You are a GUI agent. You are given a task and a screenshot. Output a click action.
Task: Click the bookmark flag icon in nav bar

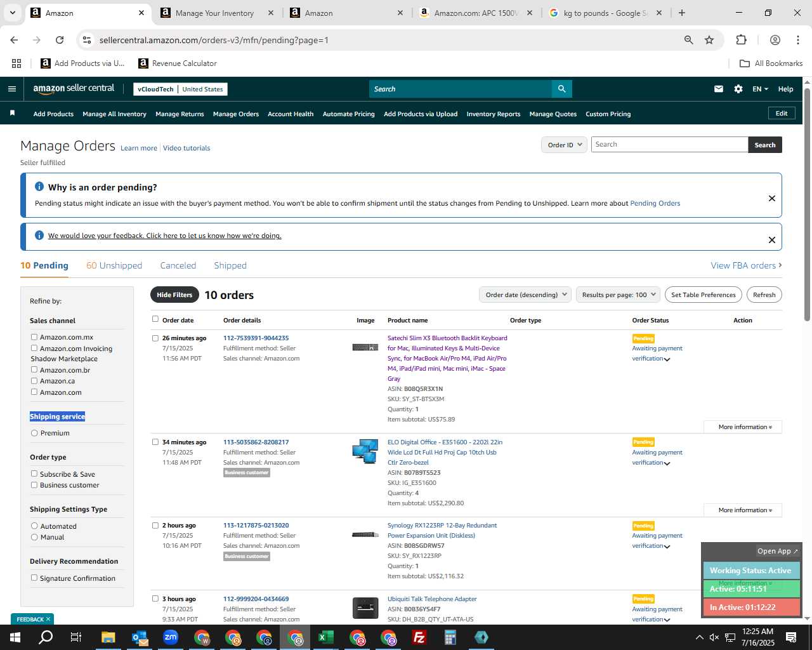(x=12, y=114)
